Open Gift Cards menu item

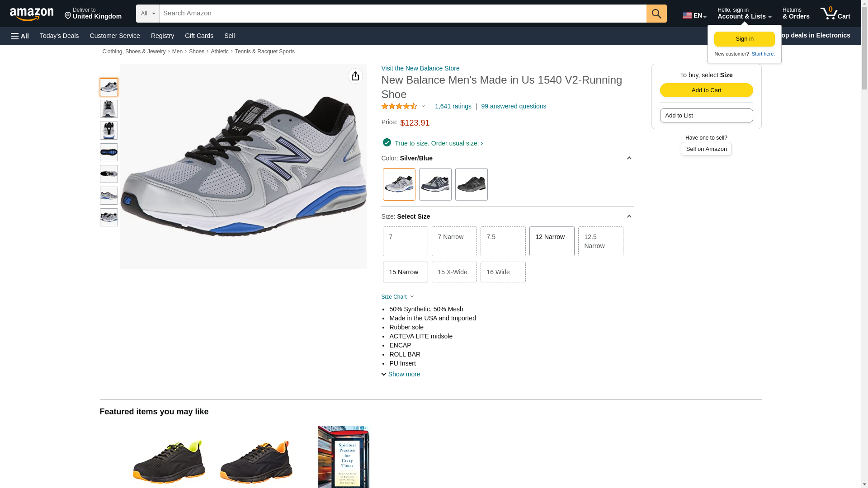click(199, 36)
